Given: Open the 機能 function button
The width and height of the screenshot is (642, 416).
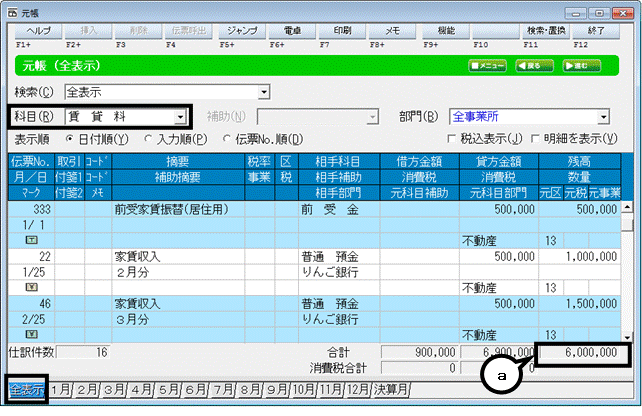Looking at the screenshot, I should click(446, 31).
